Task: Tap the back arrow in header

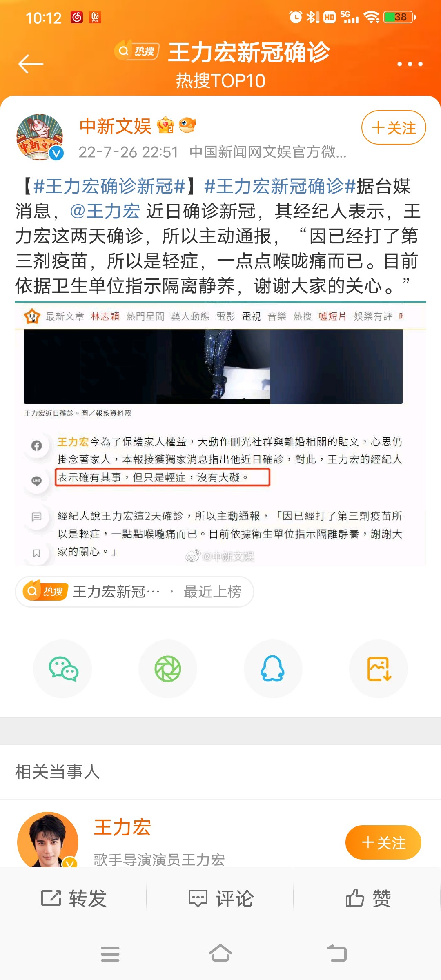Action: (x=31, y=64)
